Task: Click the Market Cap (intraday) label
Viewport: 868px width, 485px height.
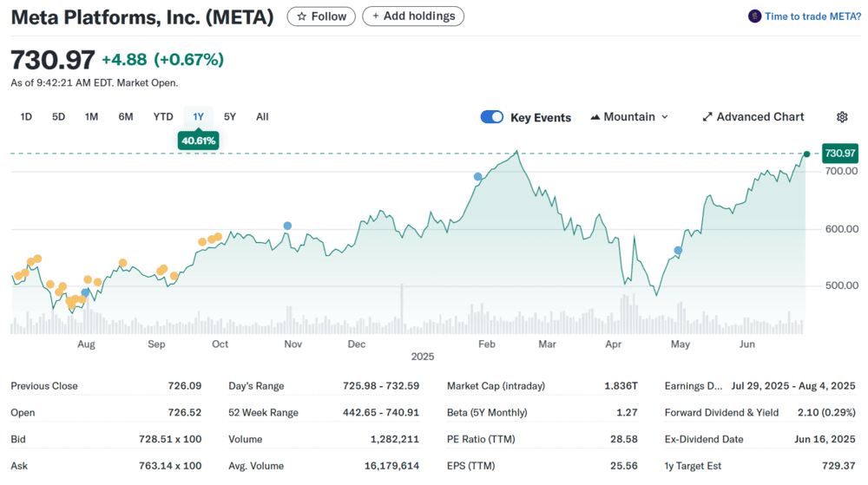Action: (496, 386)
